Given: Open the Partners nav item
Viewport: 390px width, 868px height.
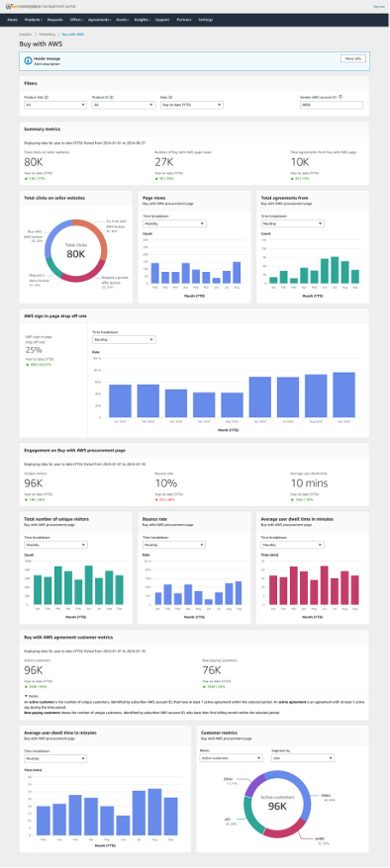Looking at the screenshot, I should click(184, 20).
